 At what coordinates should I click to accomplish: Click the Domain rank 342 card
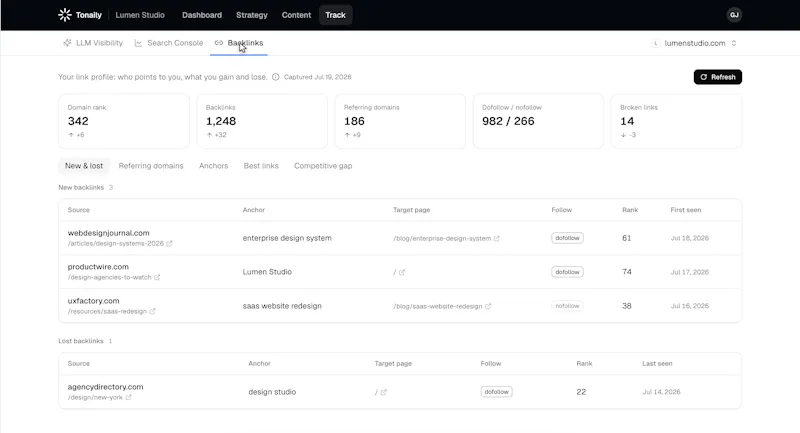pyautogui.click(x=124, y=121)
